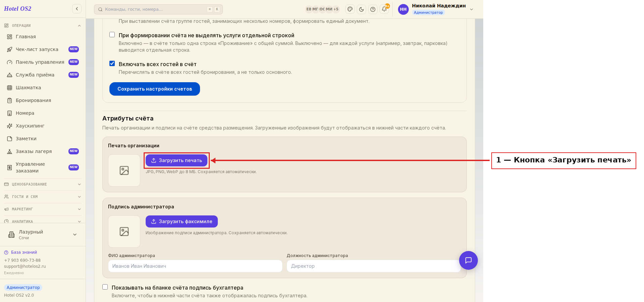Click the receipt icon for Управление заказами

[x=10, y=167]
